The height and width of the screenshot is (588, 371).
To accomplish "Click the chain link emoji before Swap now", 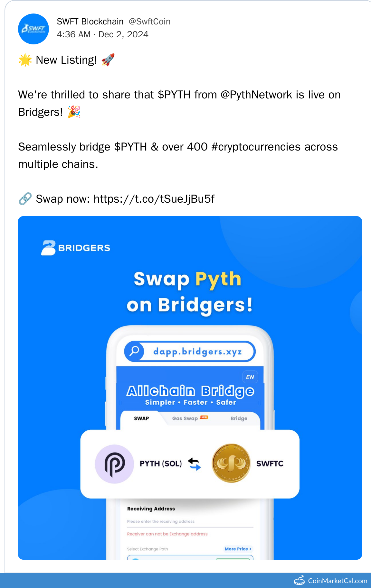I will 25,199.
